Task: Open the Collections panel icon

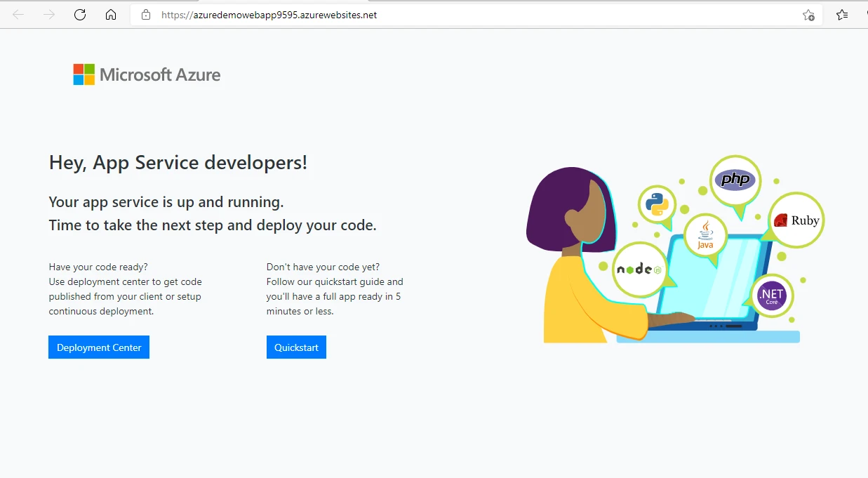Action: (841, 14)
